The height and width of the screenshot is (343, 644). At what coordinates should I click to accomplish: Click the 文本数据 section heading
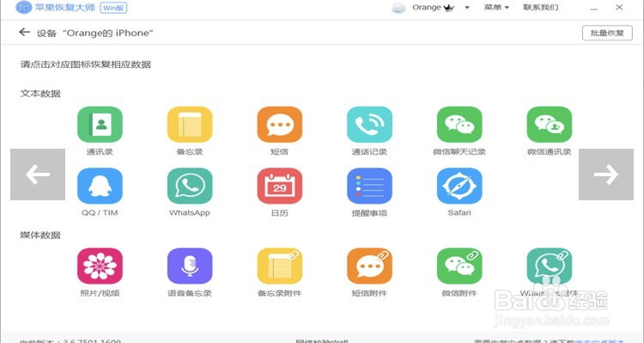point(40,94)
